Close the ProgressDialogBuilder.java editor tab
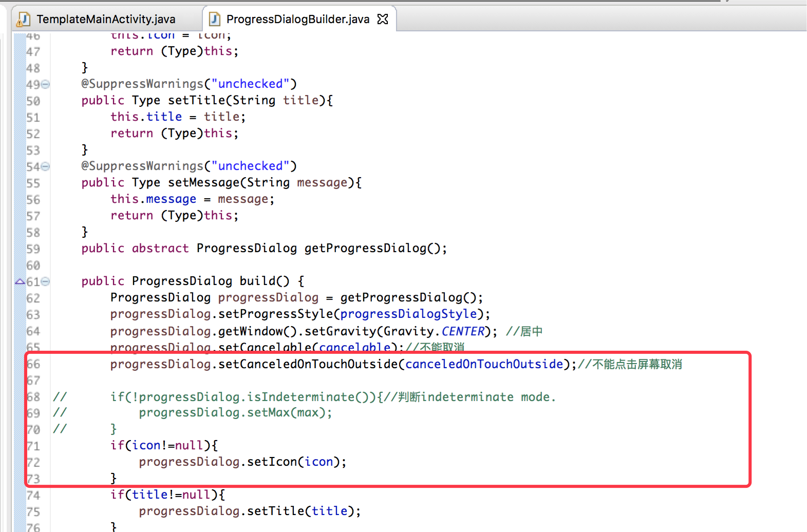The width and height of the screenshot is (807, 532). (x=383, y=20)
